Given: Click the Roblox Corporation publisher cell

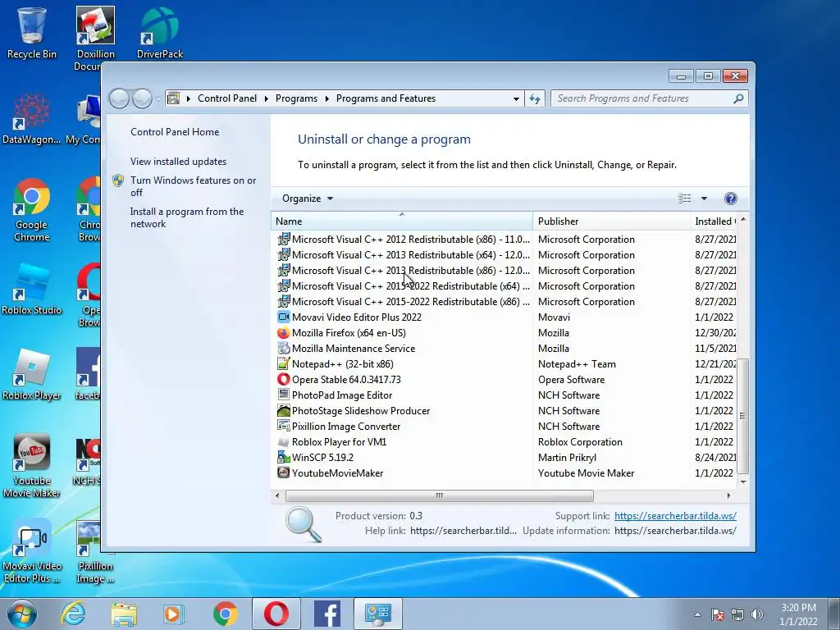Looking at the screenshot, I should click(580, 441).
